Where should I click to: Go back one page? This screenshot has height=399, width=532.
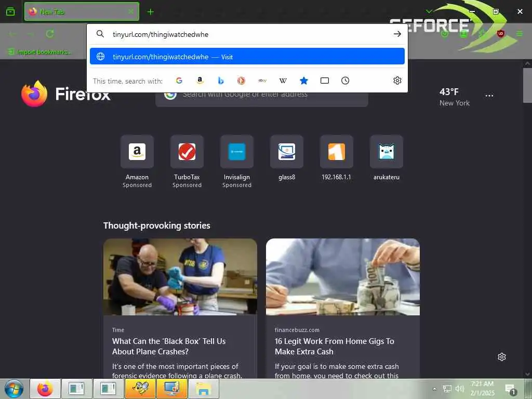tap(13, 34)
